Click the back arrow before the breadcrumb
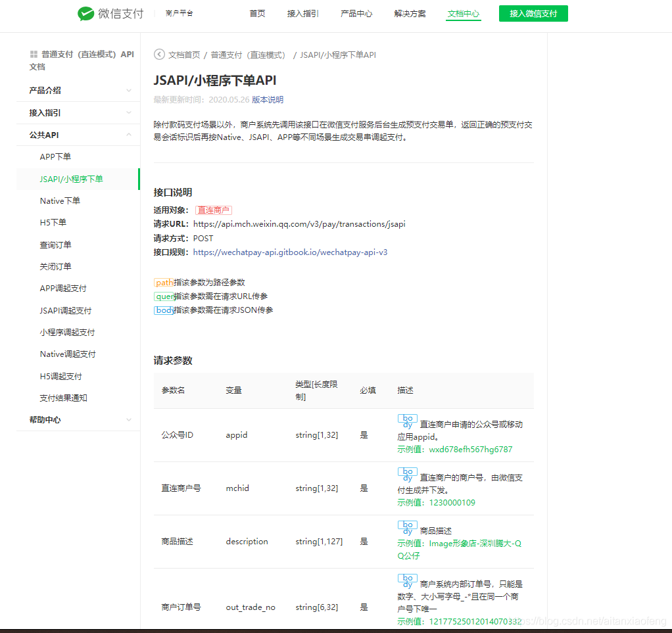Screen dimensions: 672x633 (x=158, y=55)
